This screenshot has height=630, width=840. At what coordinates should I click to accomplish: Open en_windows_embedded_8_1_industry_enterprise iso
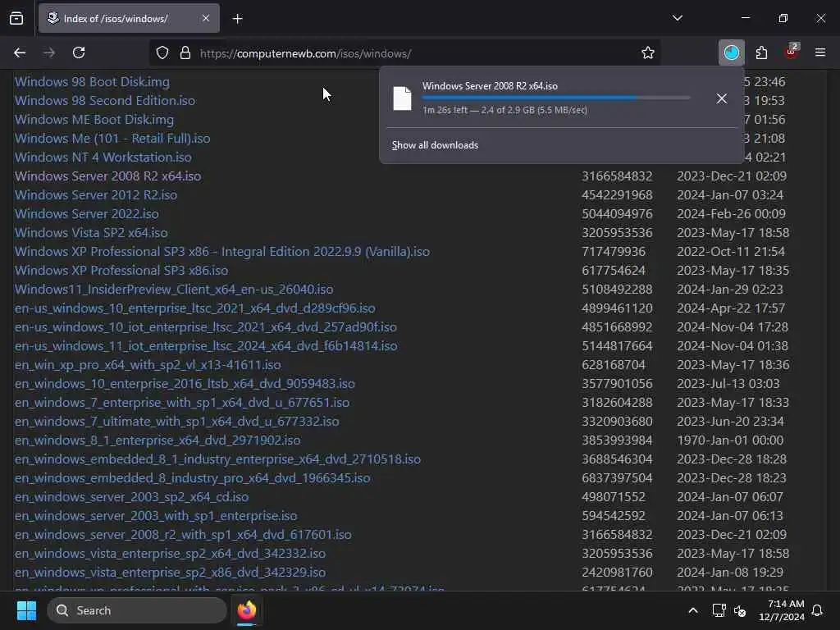pyautogui.click(x=217, y=459)
